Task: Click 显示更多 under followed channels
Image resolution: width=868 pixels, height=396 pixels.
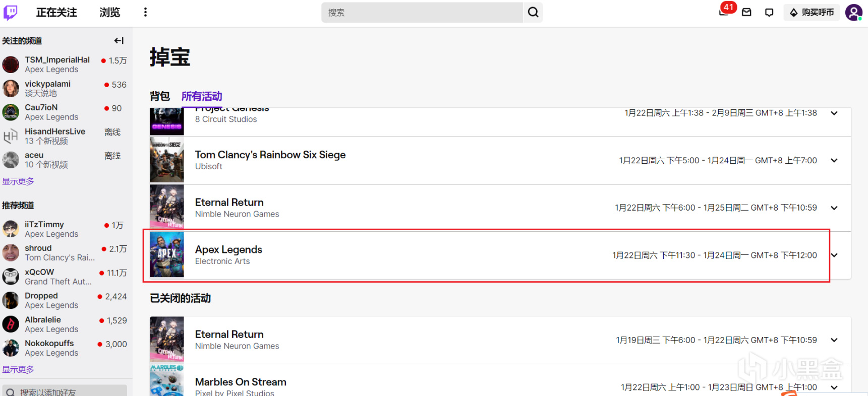Action: 18,181
